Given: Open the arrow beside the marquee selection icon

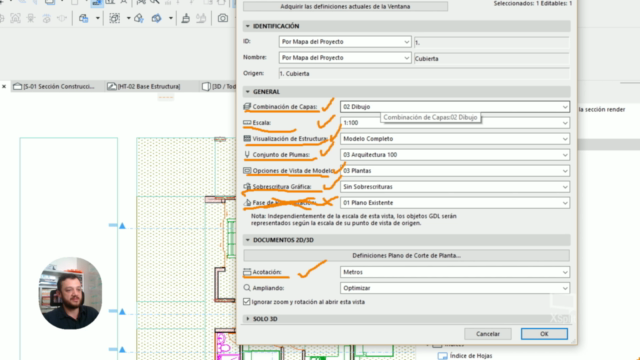Looking at the screenshot, I should 129,18.
